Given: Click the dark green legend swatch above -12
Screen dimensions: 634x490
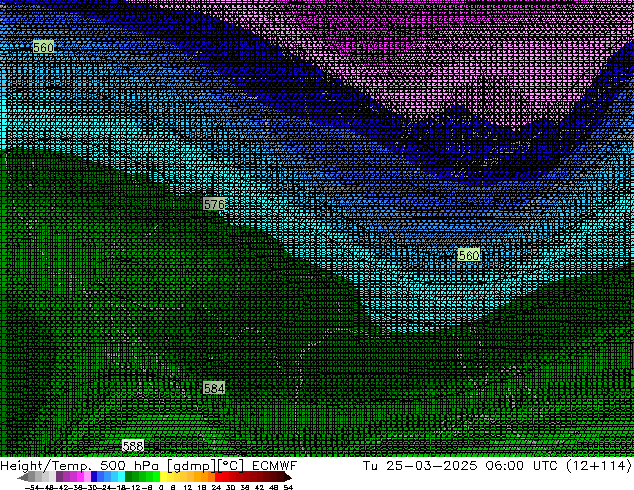Looking at the screenshot, I should [x=129, y=476].
